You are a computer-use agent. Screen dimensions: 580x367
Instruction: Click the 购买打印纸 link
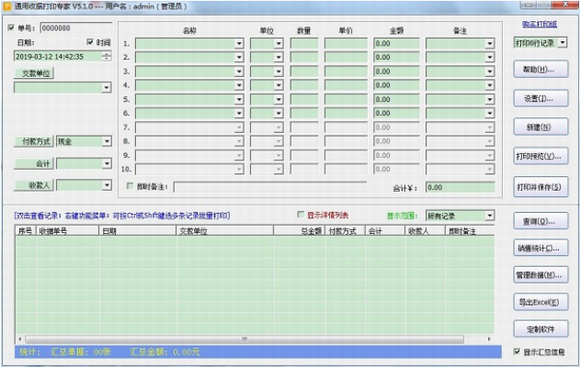pos(540,24)
